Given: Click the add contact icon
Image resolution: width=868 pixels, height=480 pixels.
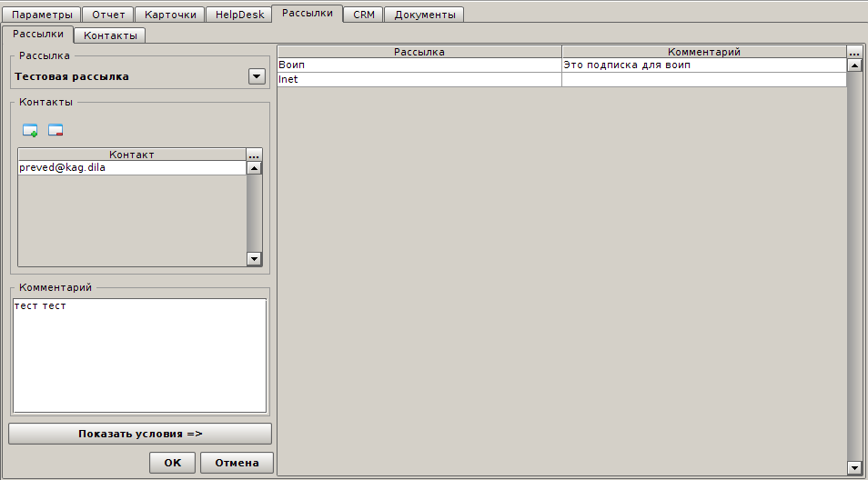Looking at the screenshot, I should pos(30,130).
